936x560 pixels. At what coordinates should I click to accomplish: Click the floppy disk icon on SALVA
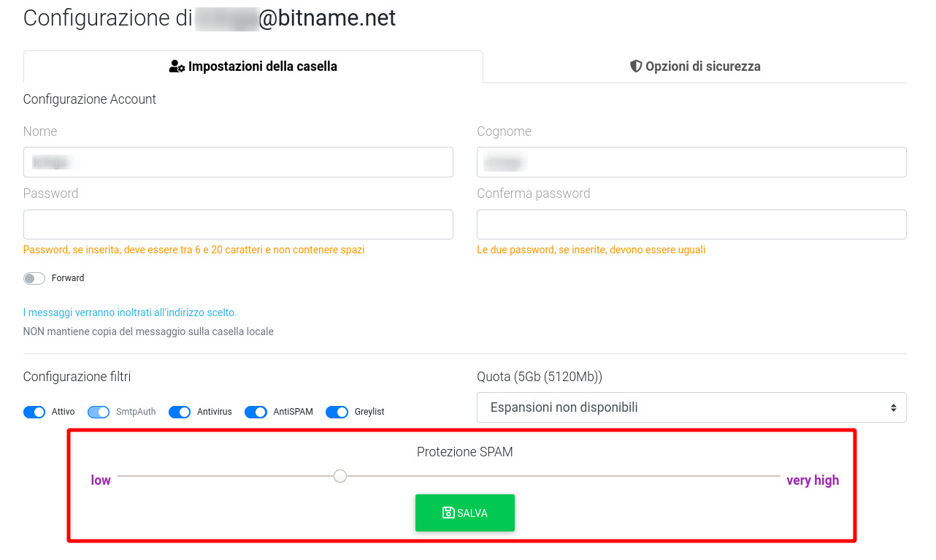pos(448,513)
